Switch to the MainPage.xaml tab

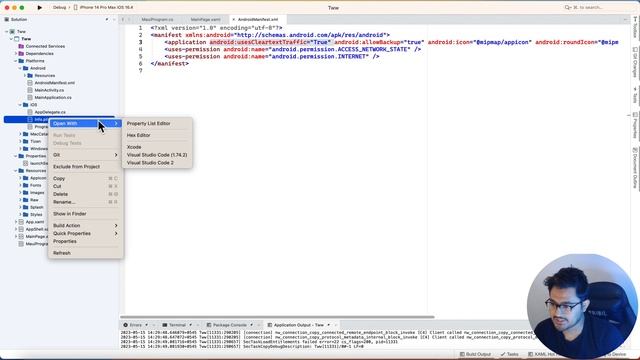tap(205, 19)
